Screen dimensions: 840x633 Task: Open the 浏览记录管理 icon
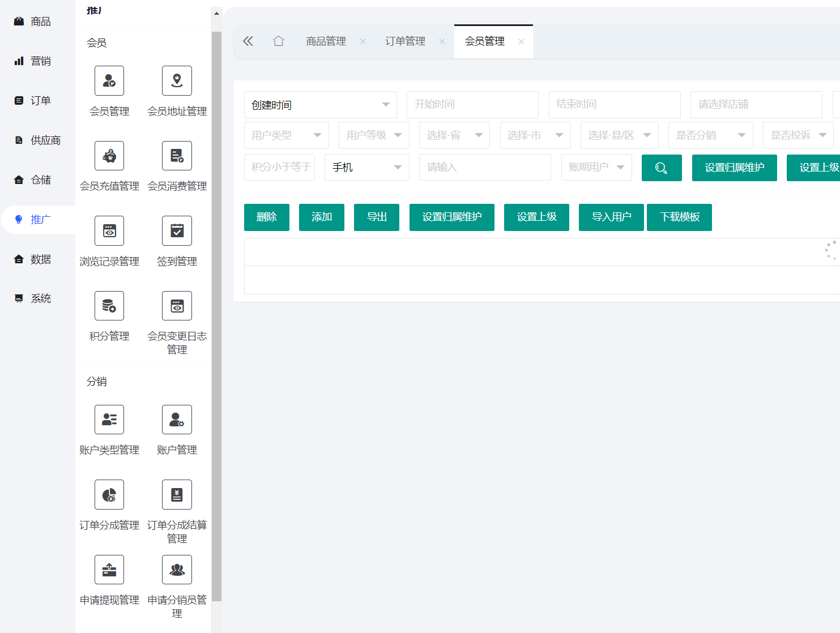click(x=109, y=230)
